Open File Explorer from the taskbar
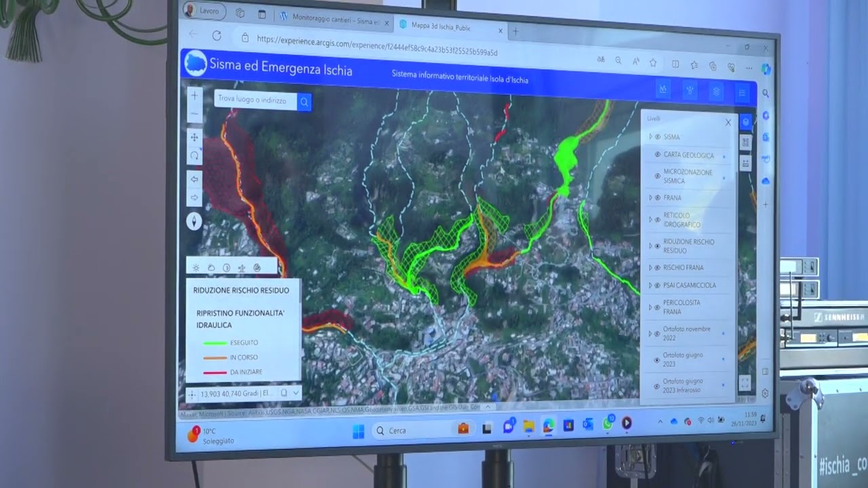The width and height of the screenshot is (868, 488). tap(528, 426)
